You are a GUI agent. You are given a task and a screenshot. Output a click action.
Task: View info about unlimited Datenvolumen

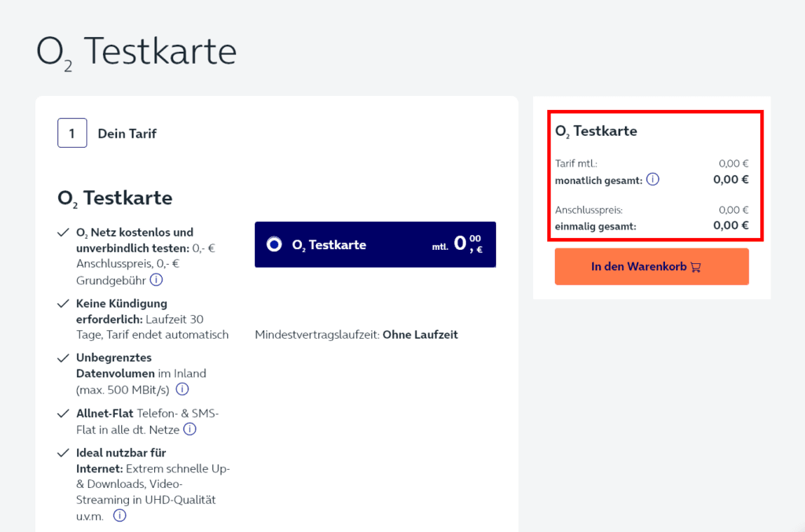coord(182,389)
